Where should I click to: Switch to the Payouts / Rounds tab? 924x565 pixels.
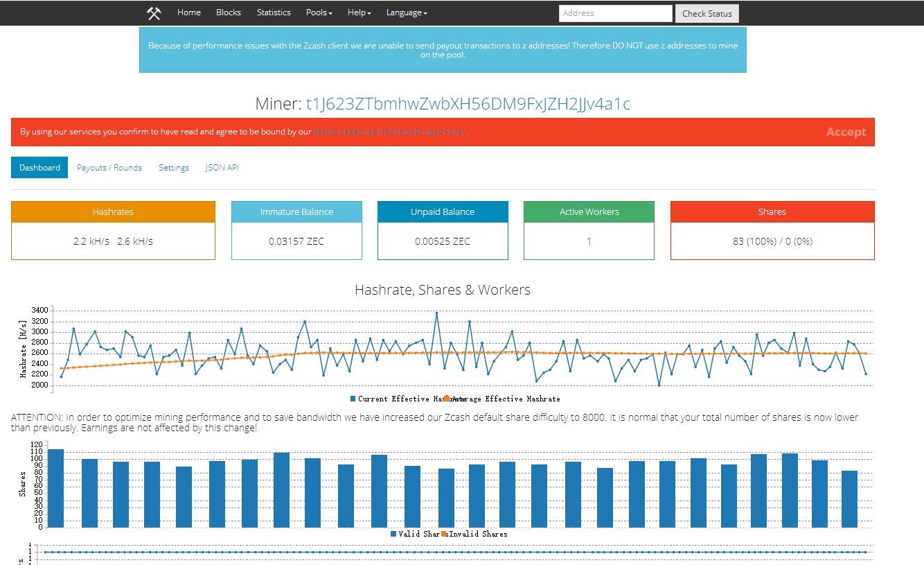[109, 168]
